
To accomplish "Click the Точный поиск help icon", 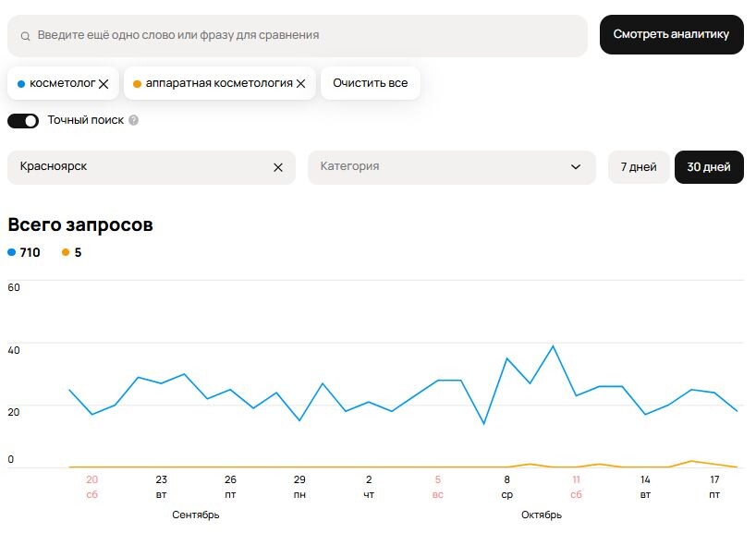I will pos(134,120).
